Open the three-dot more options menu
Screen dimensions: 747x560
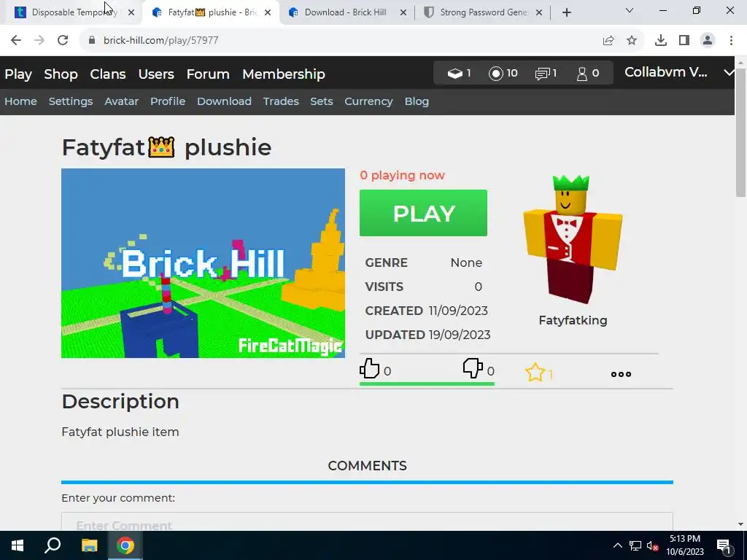(x=621, y=374)
